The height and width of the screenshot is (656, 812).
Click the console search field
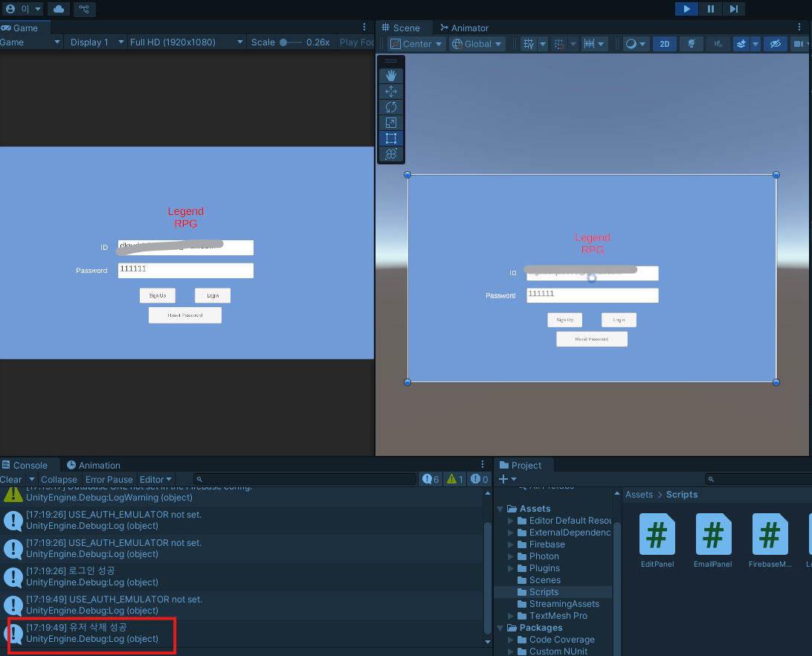(x=305, y=479)
